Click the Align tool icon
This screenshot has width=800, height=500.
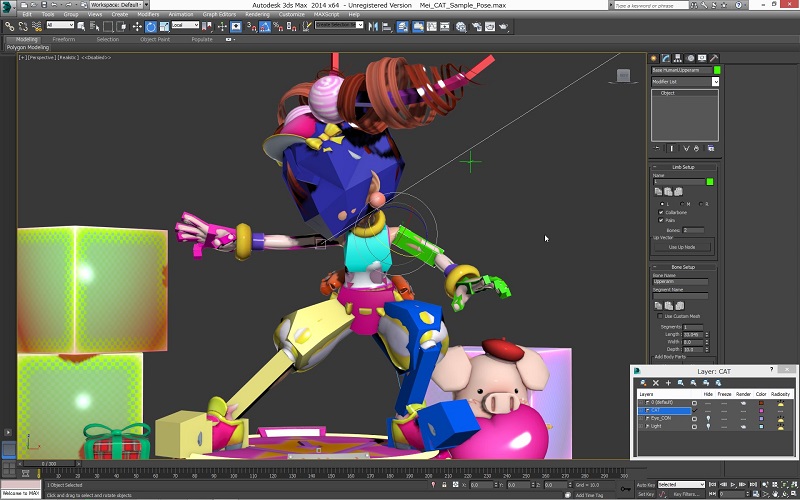(386, 27)
